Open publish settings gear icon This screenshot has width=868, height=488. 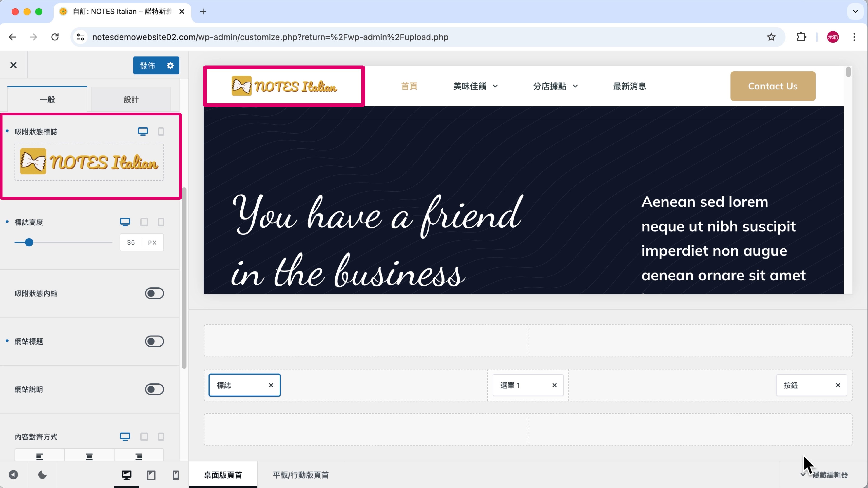[170, 65]
